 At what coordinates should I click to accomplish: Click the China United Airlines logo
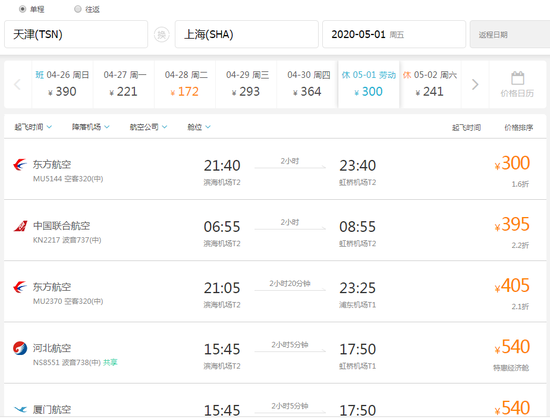20,226
